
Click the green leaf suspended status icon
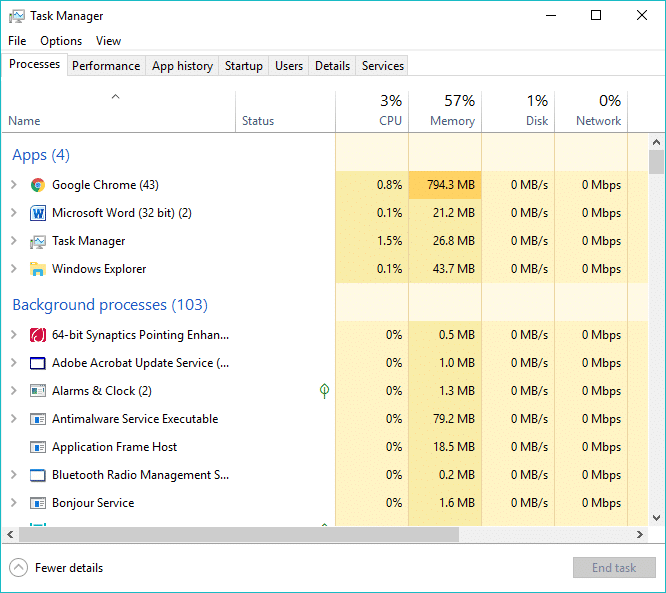tap(324, 391)
